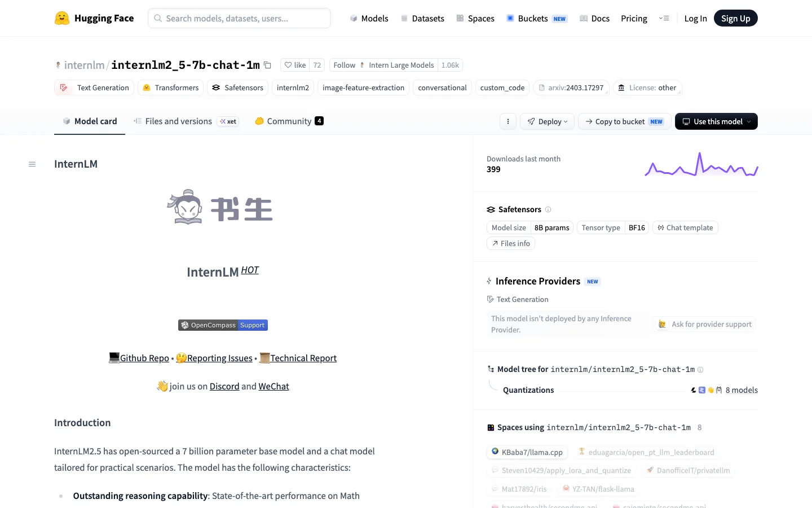Click the Safetensors stacked-layers icon
812x508 pixels.
coord(491,209)
